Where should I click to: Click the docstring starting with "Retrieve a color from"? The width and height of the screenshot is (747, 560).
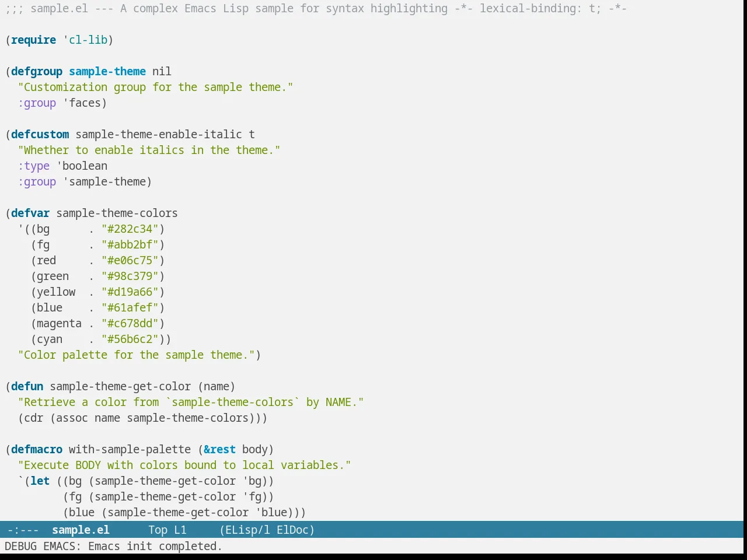click(191, 402)
